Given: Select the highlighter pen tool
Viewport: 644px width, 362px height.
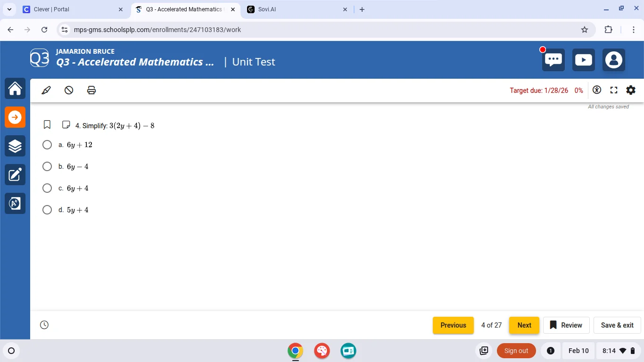Looking at the screenshot, I should tap(46, 90).
